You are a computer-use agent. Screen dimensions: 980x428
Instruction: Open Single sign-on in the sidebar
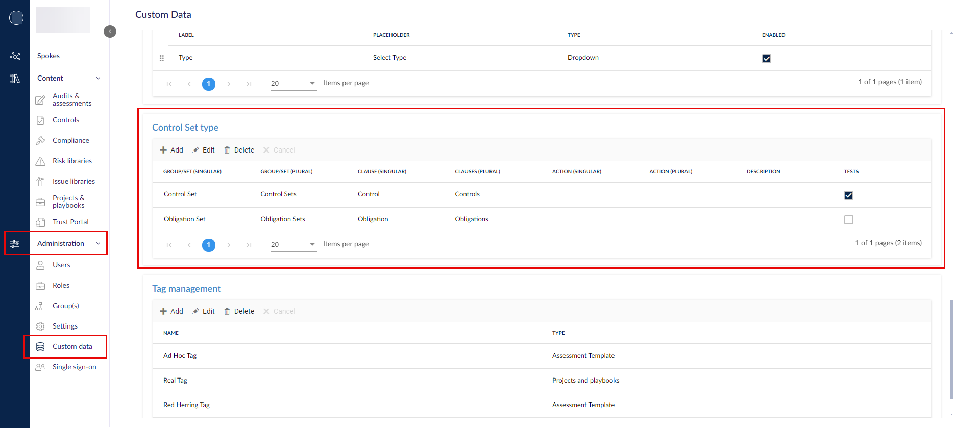[x=74, y=367]
